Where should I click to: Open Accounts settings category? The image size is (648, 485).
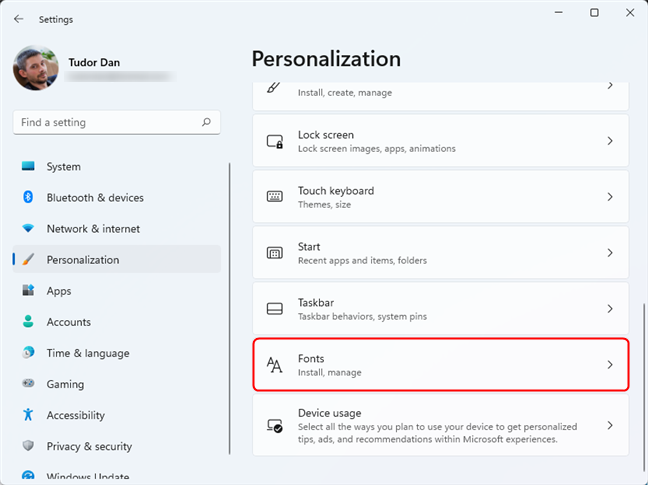click(x=117, y=322)
